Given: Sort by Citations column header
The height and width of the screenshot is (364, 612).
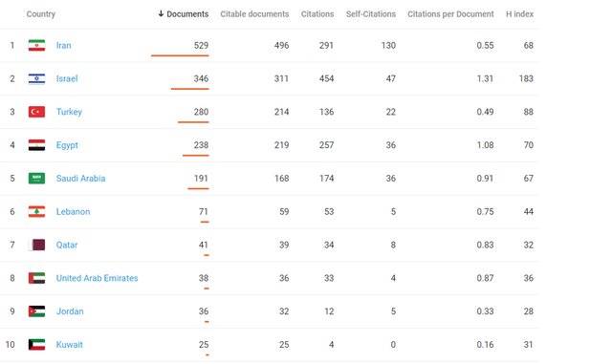Looking at the screenshot, I should point(317,14).
